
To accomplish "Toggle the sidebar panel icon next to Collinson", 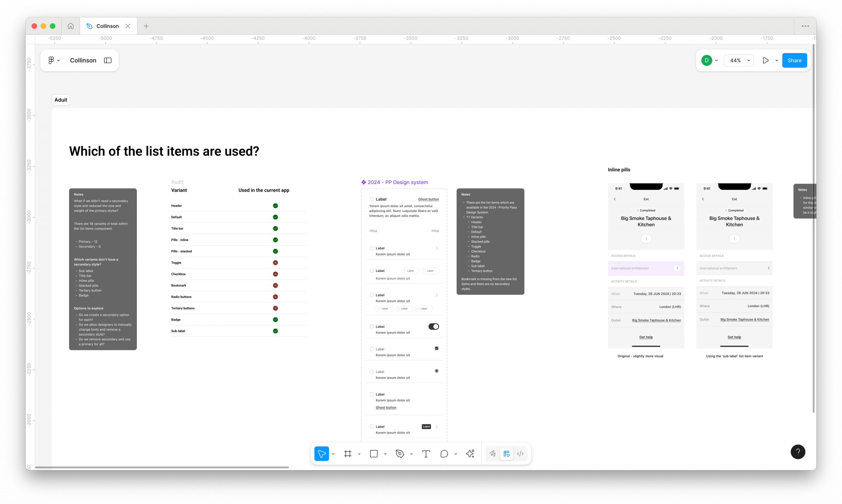I will [x=108, y=60].
